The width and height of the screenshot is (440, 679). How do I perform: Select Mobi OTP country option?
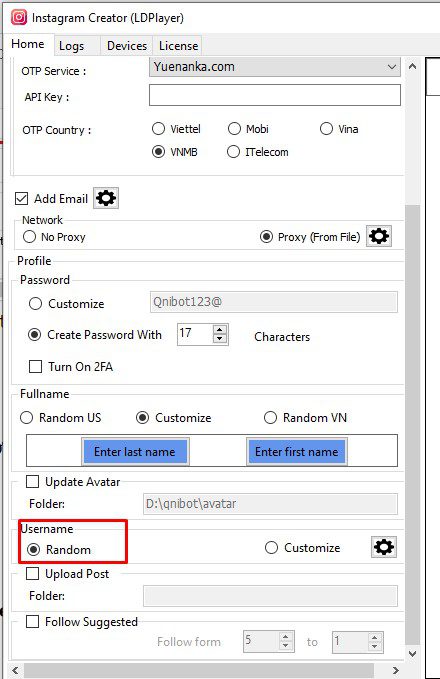click(x=248, y=129)
